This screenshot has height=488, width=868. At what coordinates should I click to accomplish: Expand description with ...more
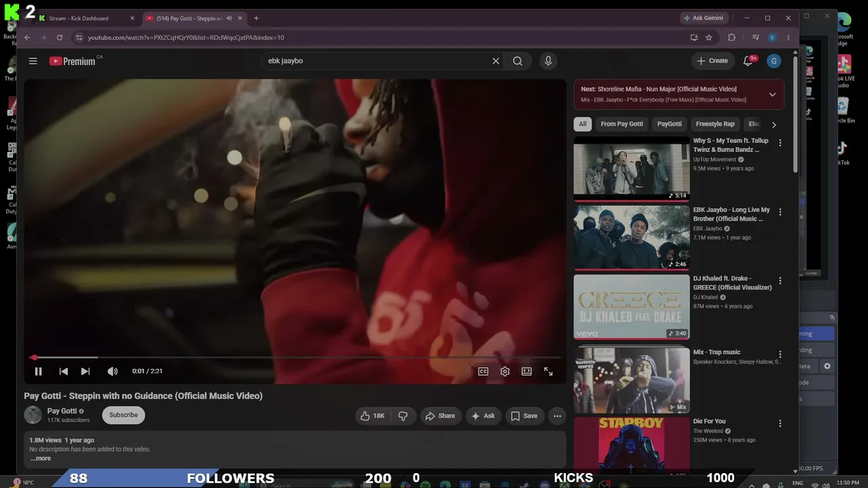(41, 459)
